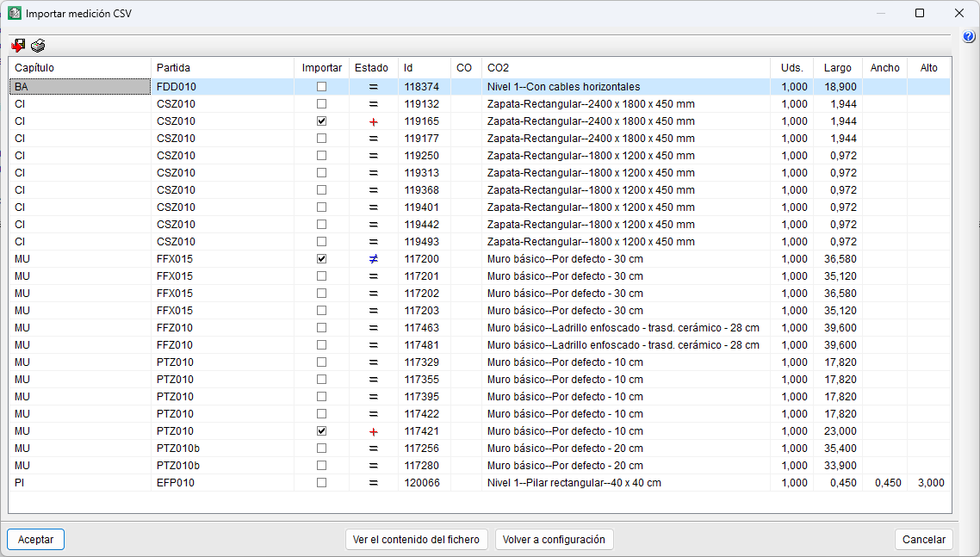Enable Importar checkbox for Id 120066
Viewport: 980px width, 557px height.
[x=321, y=483]
